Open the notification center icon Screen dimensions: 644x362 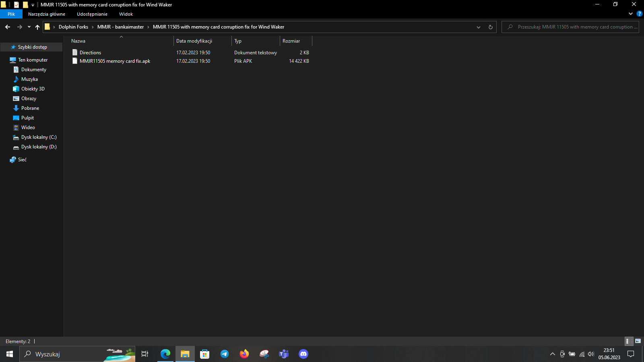(x=631, y=354)
